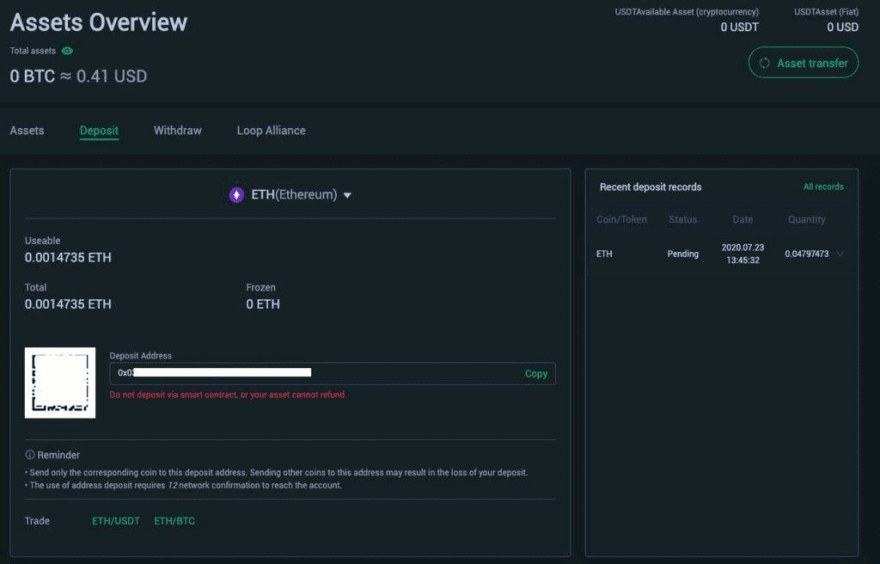Click the 0 USD fiat asset value

pos(842,27)
